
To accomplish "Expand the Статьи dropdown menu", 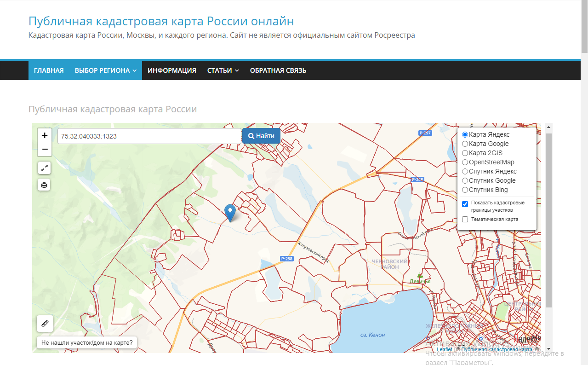I will pyautogui.click(x=223, y=70).
